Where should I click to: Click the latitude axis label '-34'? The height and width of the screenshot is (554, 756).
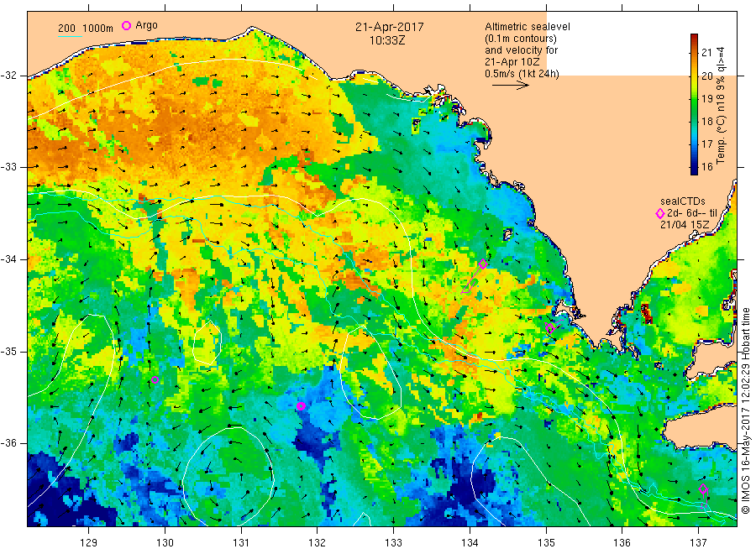[8, 259]
